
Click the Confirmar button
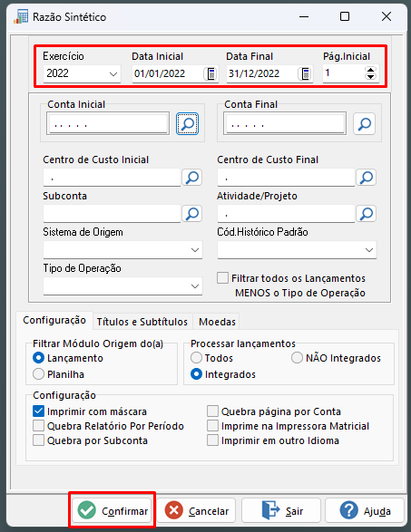click(113, 510)
